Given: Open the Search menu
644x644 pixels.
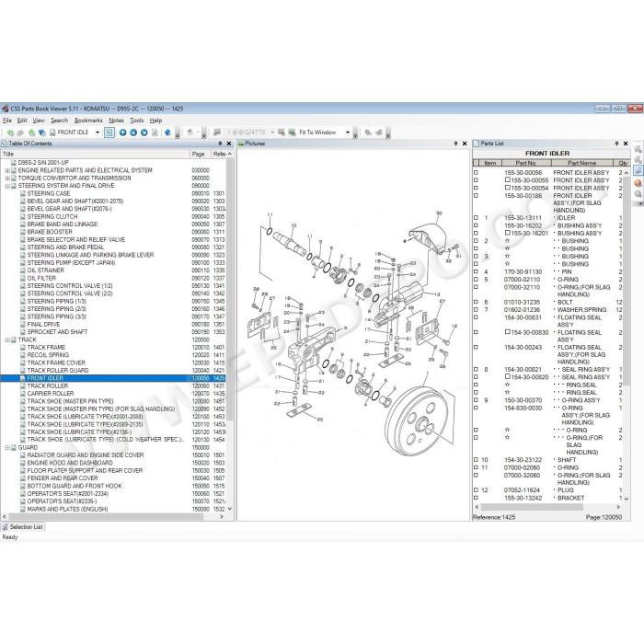Looking at the screenshot, I should 59,121.
